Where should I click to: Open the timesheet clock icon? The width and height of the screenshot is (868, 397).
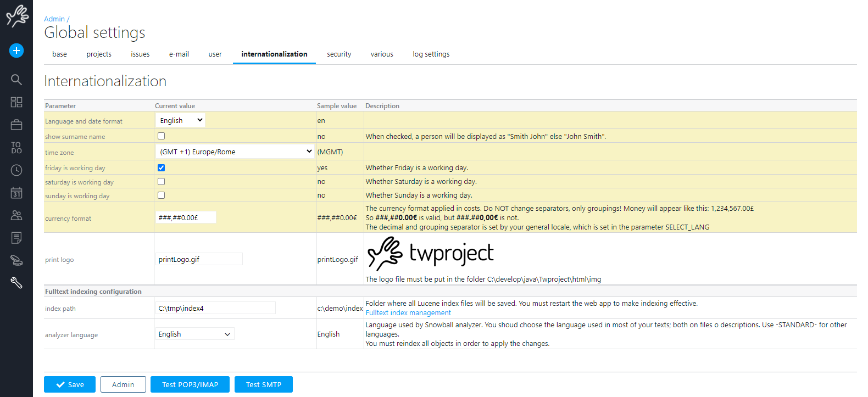(x=16, y=170)
